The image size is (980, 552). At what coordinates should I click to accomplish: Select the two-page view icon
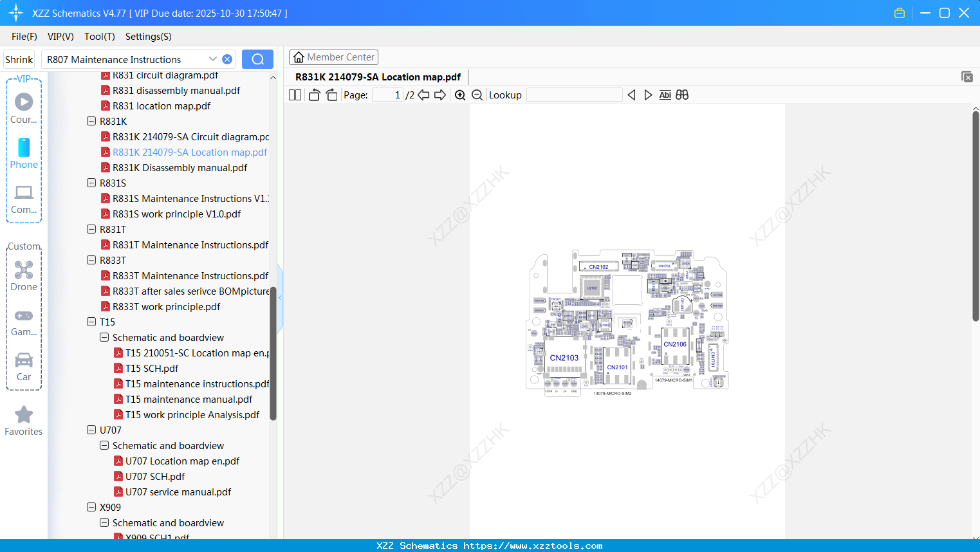(294, 95)
